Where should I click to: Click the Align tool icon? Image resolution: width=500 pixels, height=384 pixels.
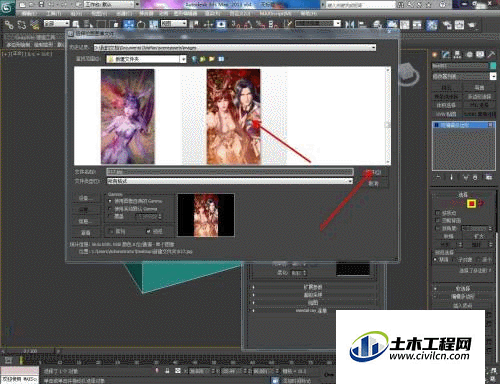click(362, 24)
